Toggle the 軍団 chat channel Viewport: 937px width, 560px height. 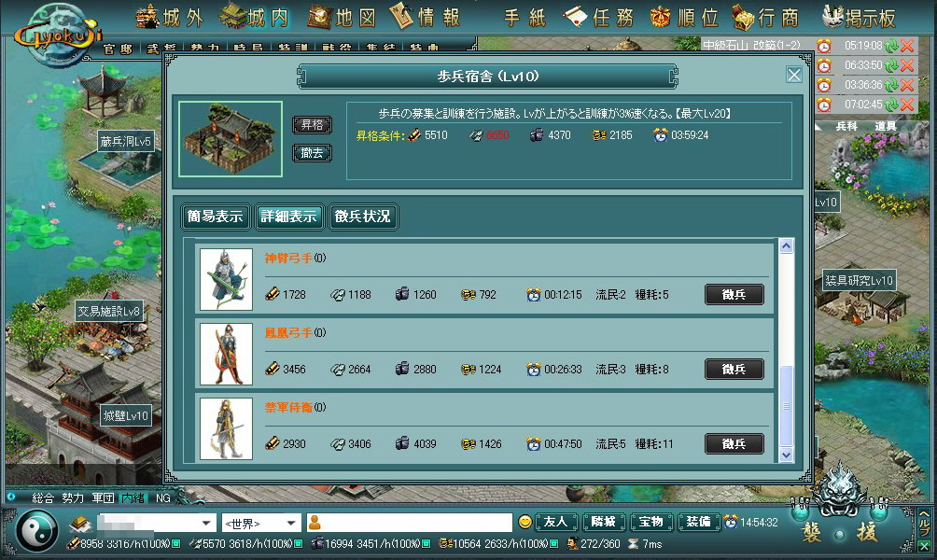(x=103, y=498)
